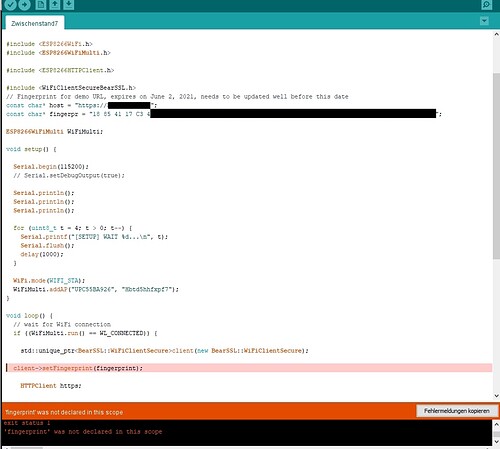Click the void loop() line
Screen dimensions: 500x449
[x=29, y=316]
